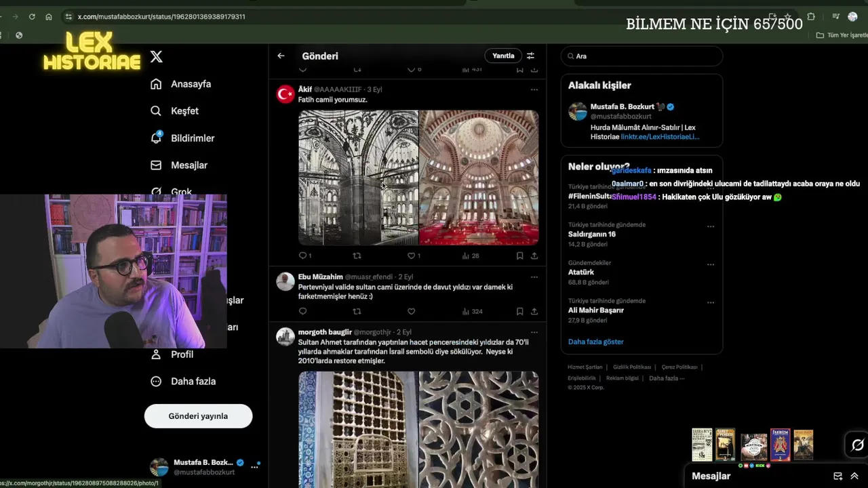Share Âkif's Fatih camii post
The image size is (868, 488).
tap(534, 256)
